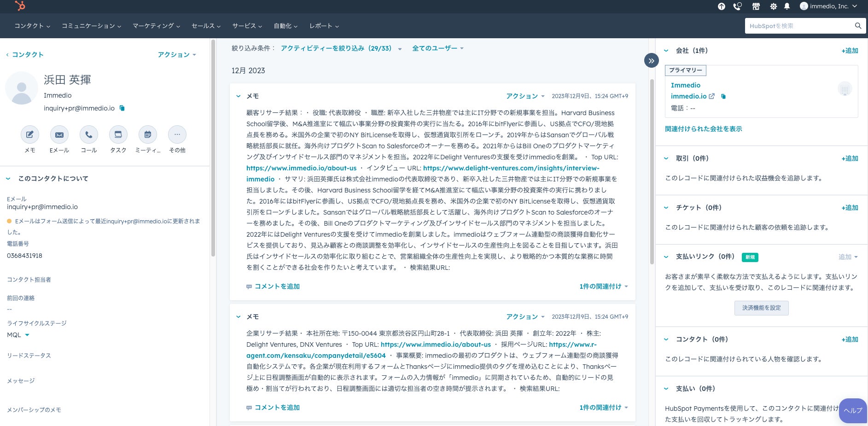Viewport: 868px width, 426px height.
Task: Open the セールス navigation menu
Action: coord(206,26)
